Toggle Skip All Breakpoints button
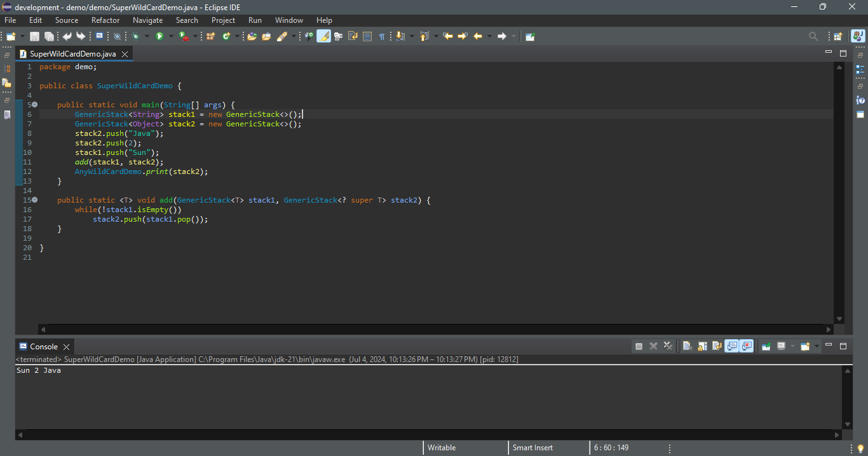The height and width of the screenshot is (456, 868). [x=117, y=36]
